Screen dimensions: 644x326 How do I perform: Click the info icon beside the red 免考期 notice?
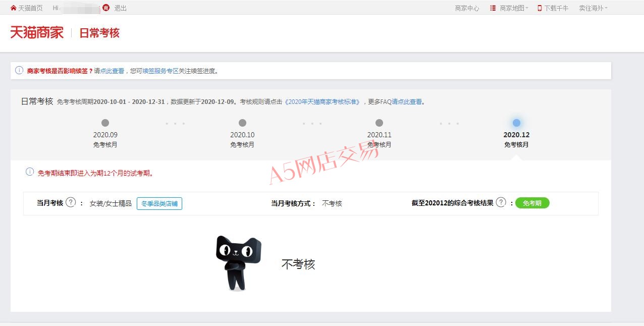[x=30, y=172]
